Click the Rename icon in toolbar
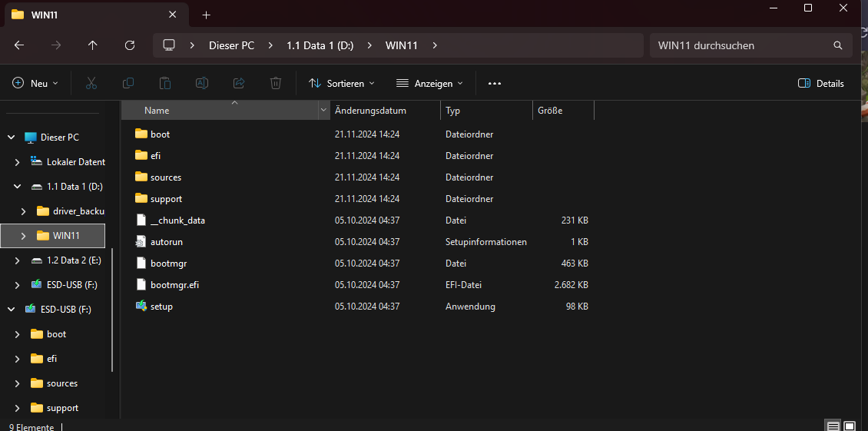The height and width of the screenshot is (431, 868). pyautogui.click(x=202, y=83)
